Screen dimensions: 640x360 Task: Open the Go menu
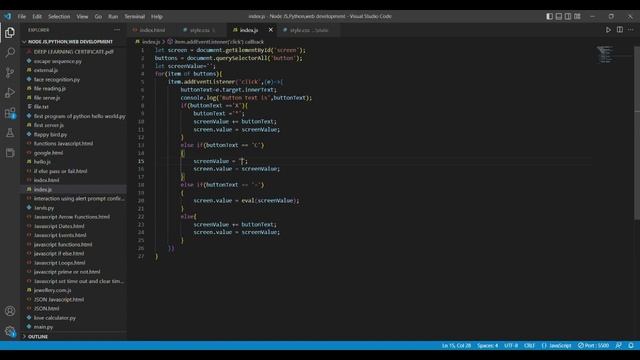[x=98, y=16]
